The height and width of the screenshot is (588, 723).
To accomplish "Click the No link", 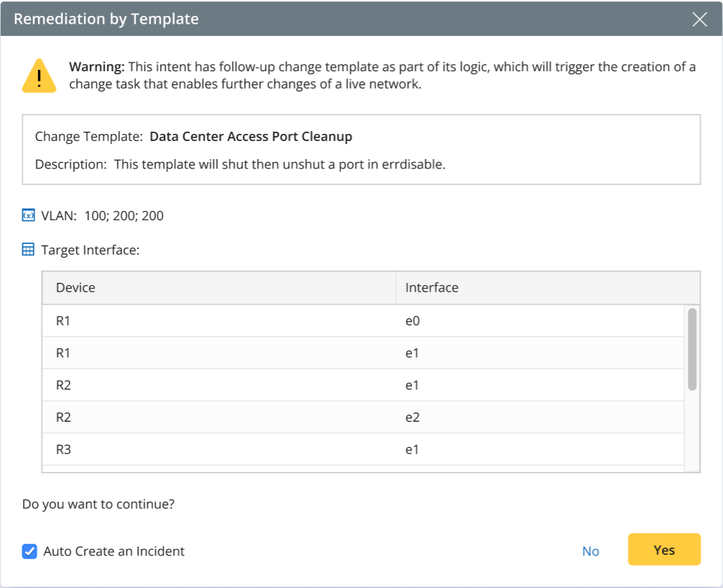I will (590, 551).
